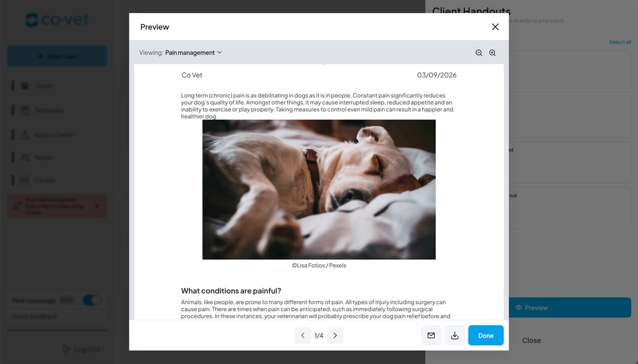This screenshot has height=364, width=638.
Task: Expand the trial expired banner arrow
Action: 97,206
